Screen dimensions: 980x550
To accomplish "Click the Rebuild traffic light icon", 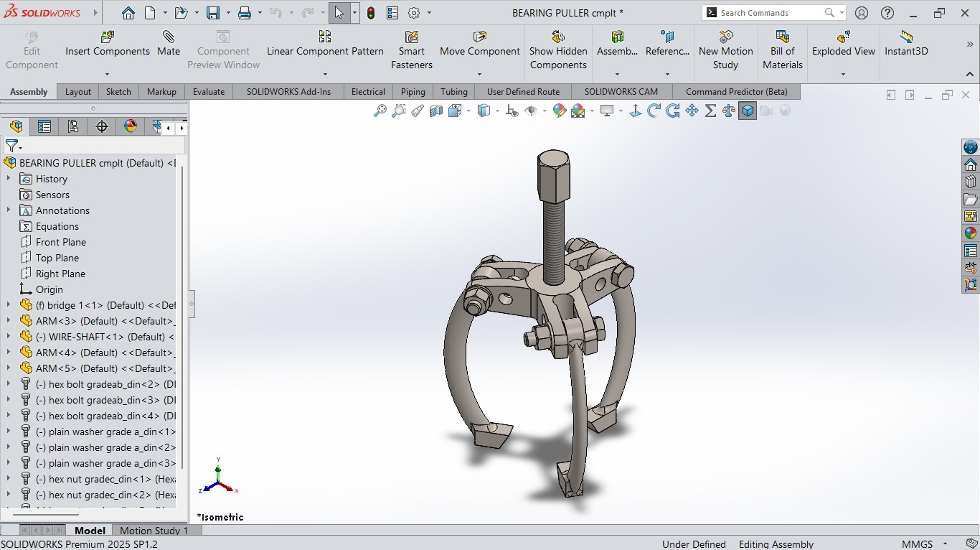I will coord(371,13).
